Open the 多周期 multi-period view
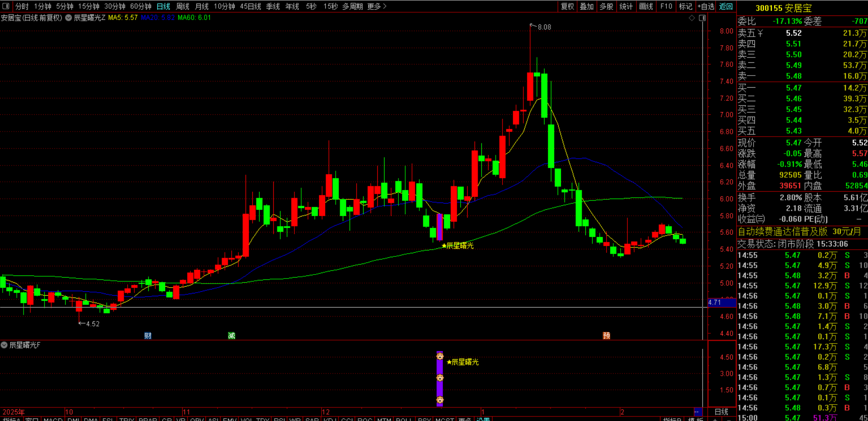 tap(352, 6)
